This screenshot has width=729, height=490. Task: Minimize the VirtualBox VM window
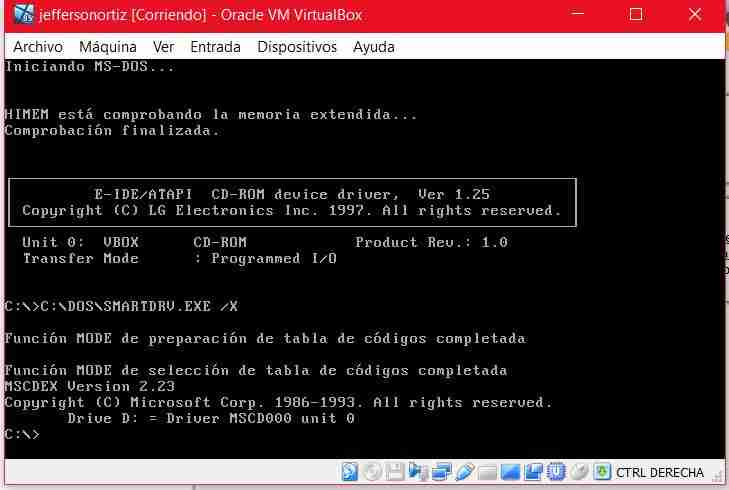pos(577,14)
